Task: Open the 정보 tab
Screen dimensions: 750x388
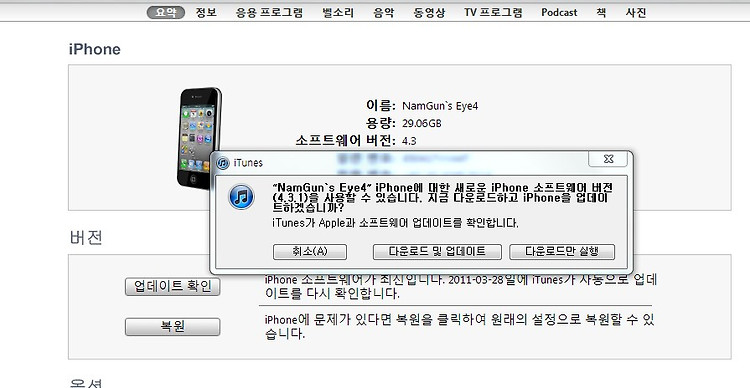Action: pos(206,12)
